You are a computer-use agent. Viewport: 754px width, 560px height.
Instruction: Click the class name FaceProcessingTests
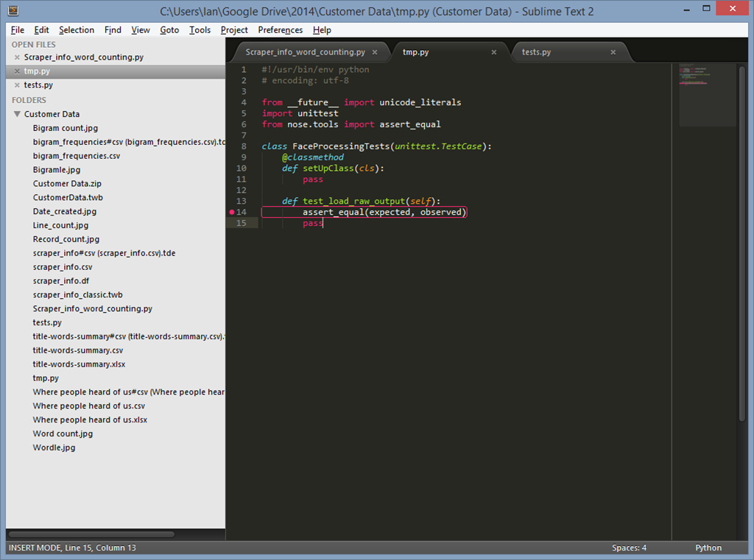click(x=341, y=146)
